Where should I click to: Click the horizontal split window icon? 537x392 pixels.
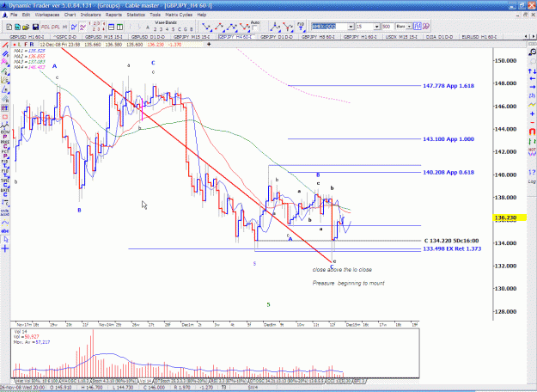tap(112, 27)
